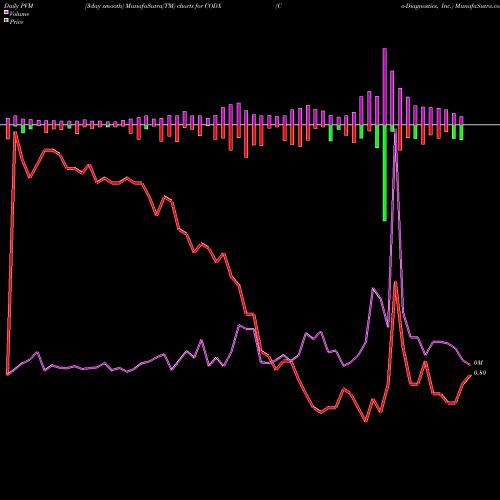Click the '0.80' price end label

[480, 373]
